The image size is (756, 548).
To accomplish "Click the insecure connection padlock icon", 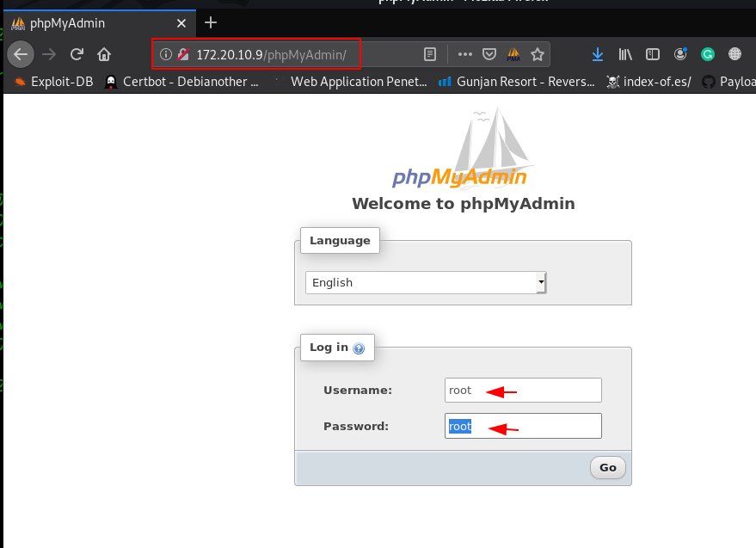I will [x=183, y=54].
